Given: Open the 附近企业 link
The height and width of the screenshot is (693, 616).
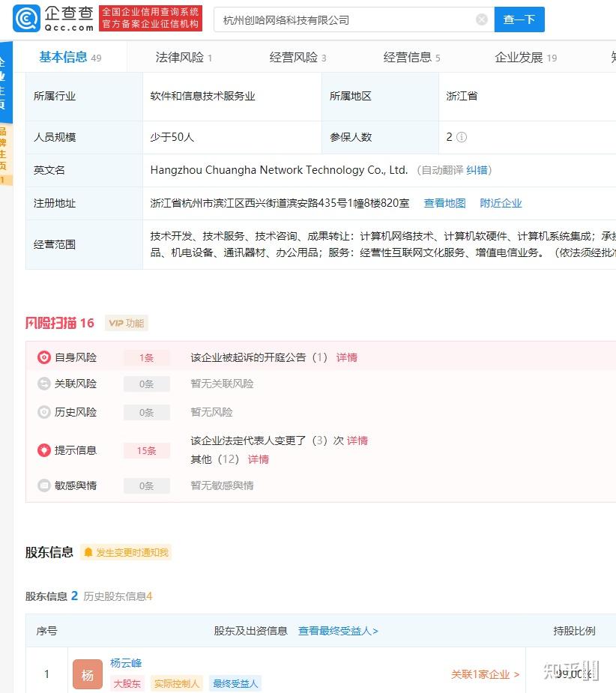Looking at the screenshot, I should [x=501, y=203].
